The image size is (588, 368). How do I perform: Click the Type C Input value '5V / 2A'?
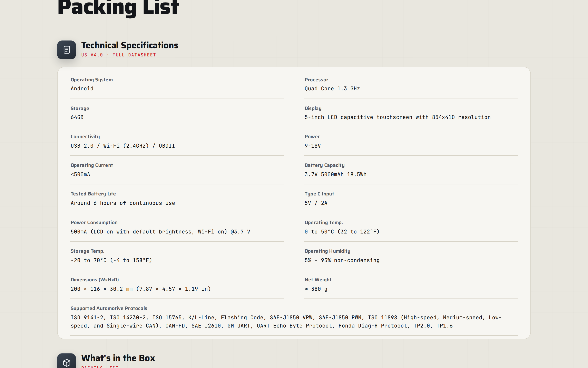coord(316,203)
